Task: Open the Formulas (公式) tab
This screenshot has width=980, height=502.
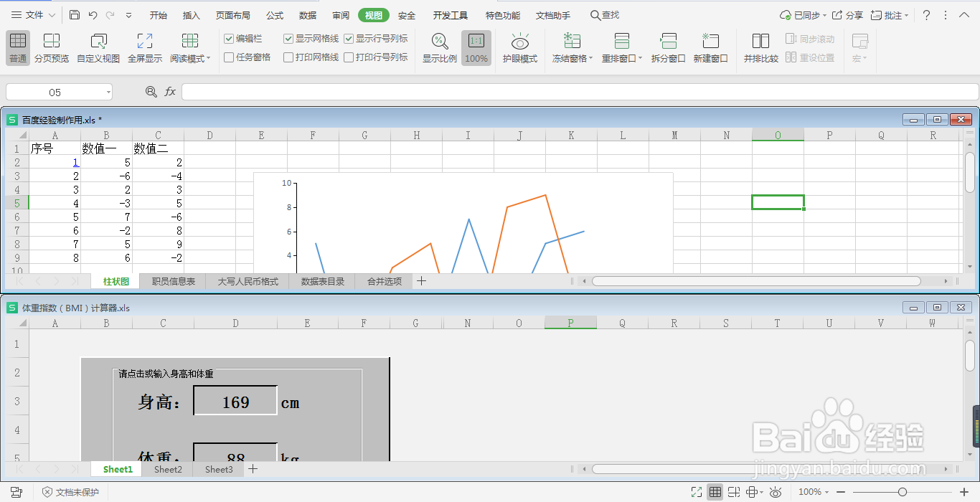Action: click(275, 15)
